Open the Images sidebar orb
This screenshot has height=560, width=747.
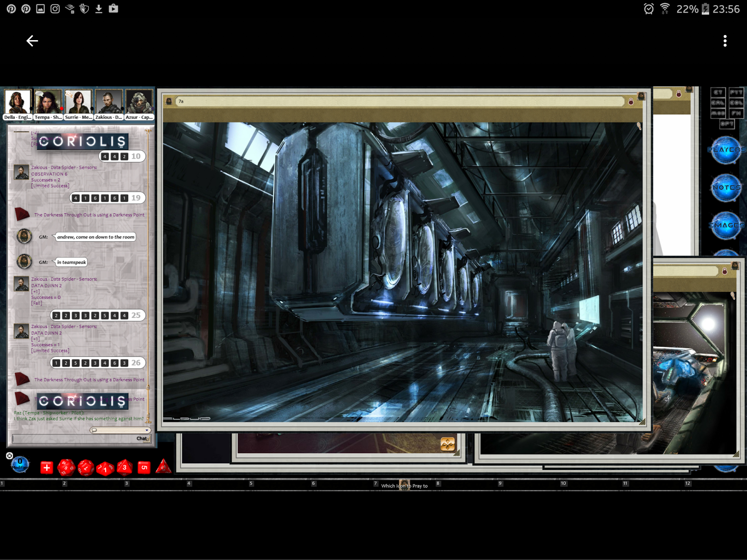[x=726, y=225]
